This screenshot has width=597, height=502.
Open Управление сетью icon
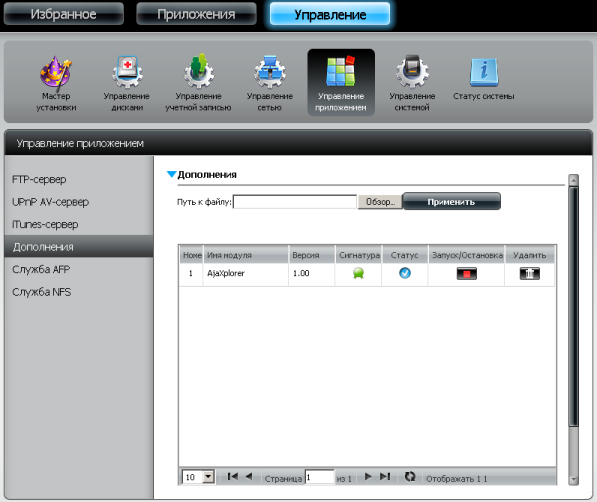coord(270,72)
